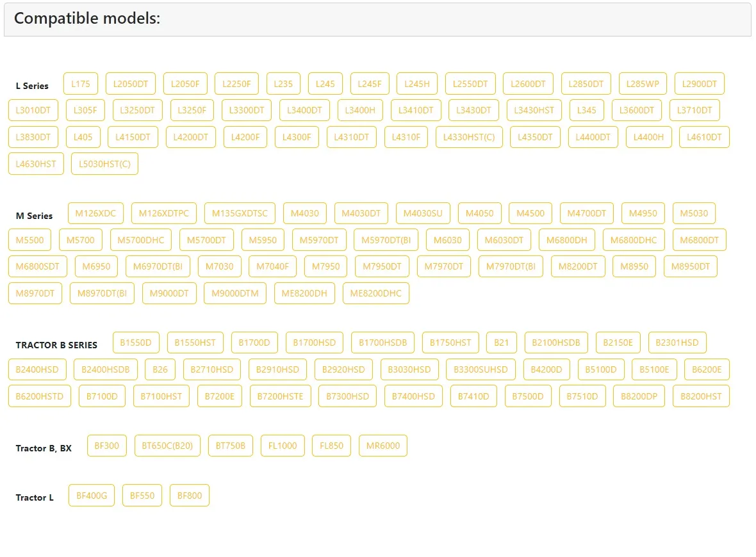The width and height of the screenshot is (756, 557).
Task: Choose the B26 model tag
Action: tap(160, 369)
